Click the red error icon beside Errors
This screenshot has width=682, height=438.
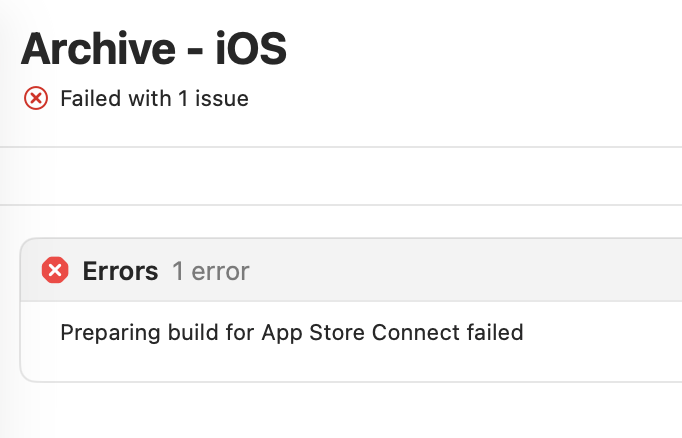[x=55, y=270]
